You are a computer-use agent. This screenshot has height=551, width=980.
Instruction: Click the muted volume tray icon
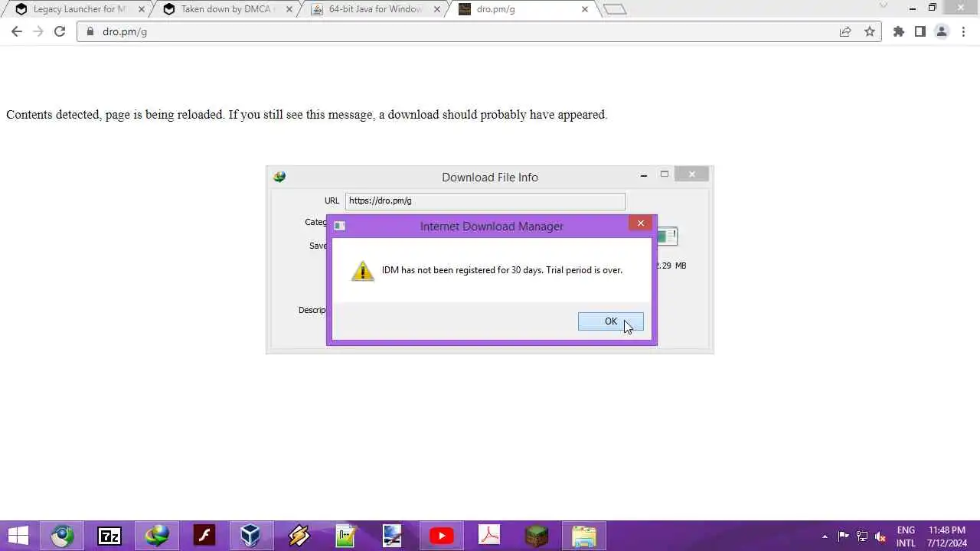tap(881, 536)
